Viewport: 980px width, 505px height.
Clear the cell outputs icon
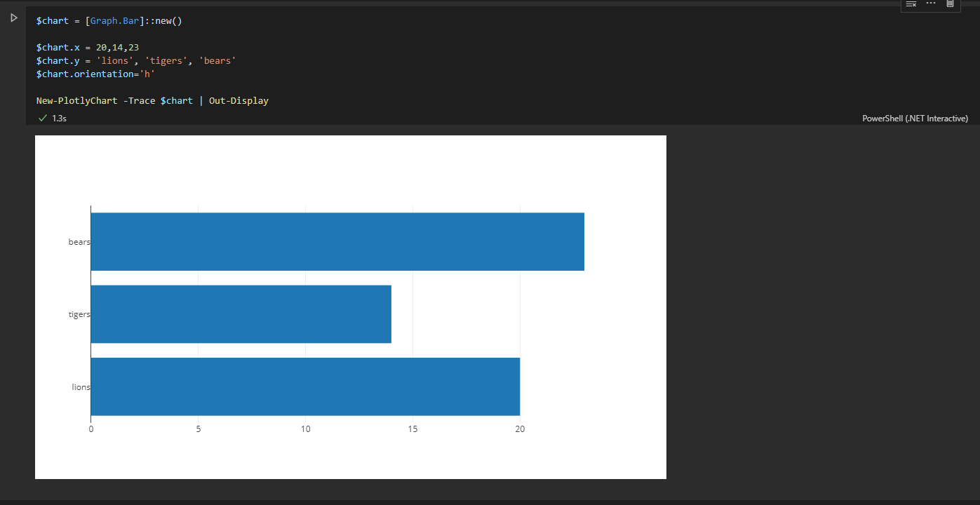(x=911, y=5)
